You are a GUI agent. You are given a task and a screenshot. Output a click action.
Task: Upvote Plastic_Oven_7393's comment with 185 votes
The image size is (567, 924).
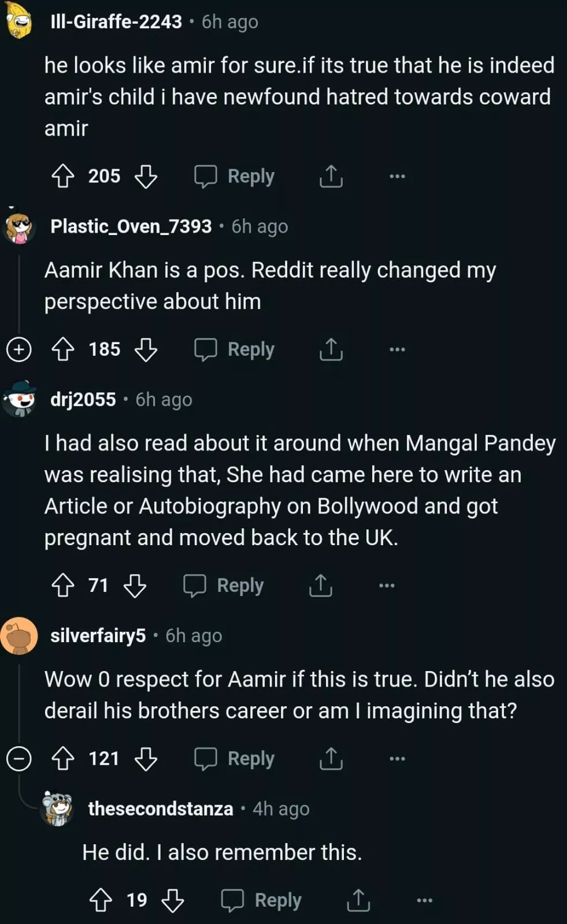pos(63,349)
